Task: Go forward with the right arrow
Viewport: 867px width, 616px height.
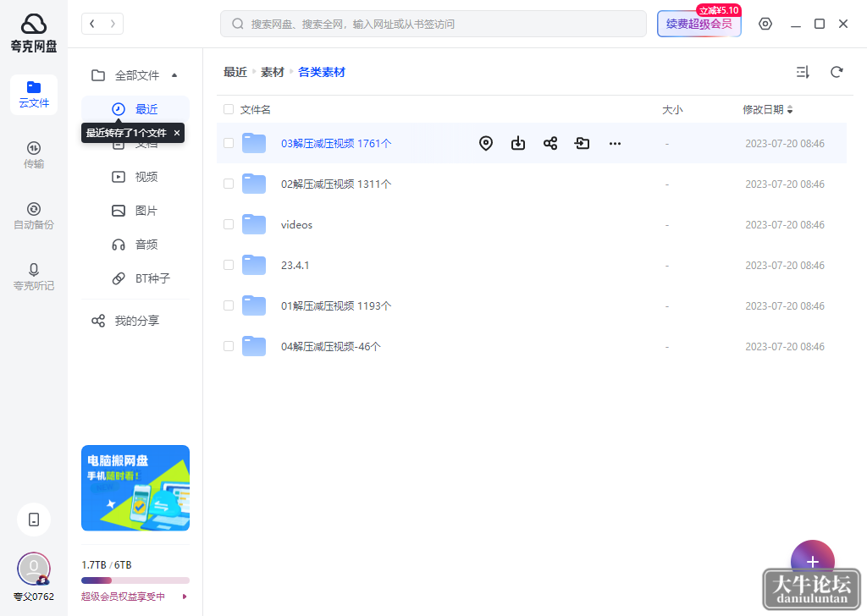Action: 113,24
